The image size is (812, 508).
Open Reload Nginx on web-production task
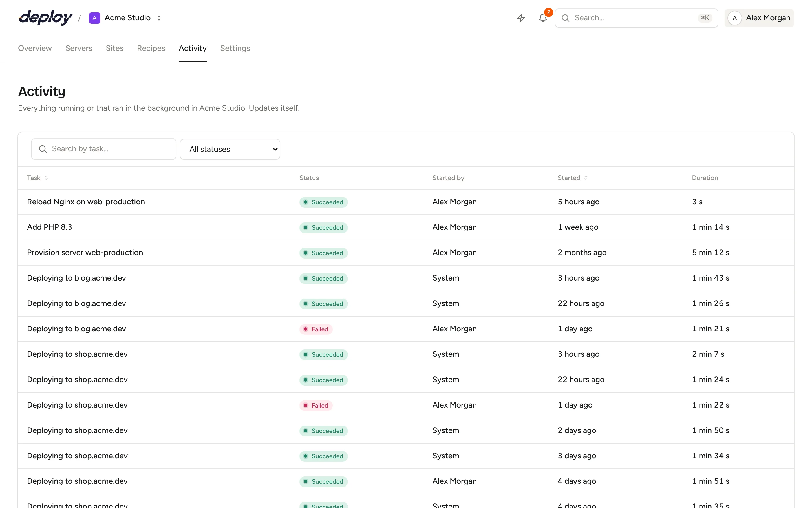tap(86, 202)
